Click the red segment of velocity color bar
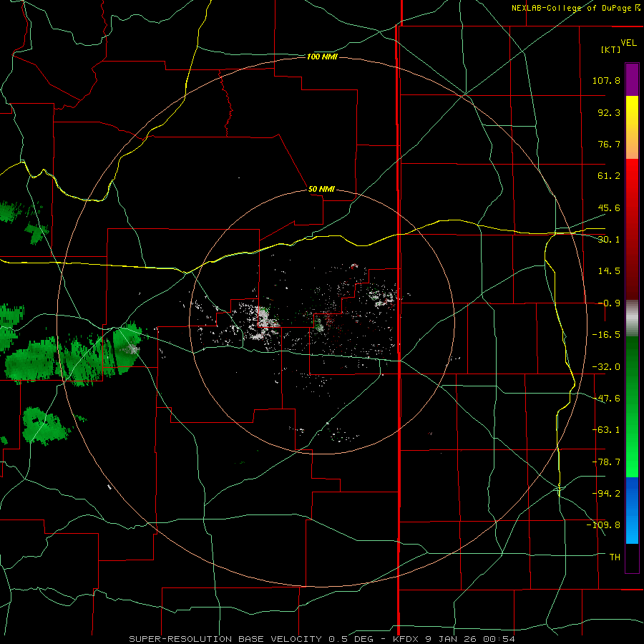This screenshot has width=644, height=644. coord(632,229)
